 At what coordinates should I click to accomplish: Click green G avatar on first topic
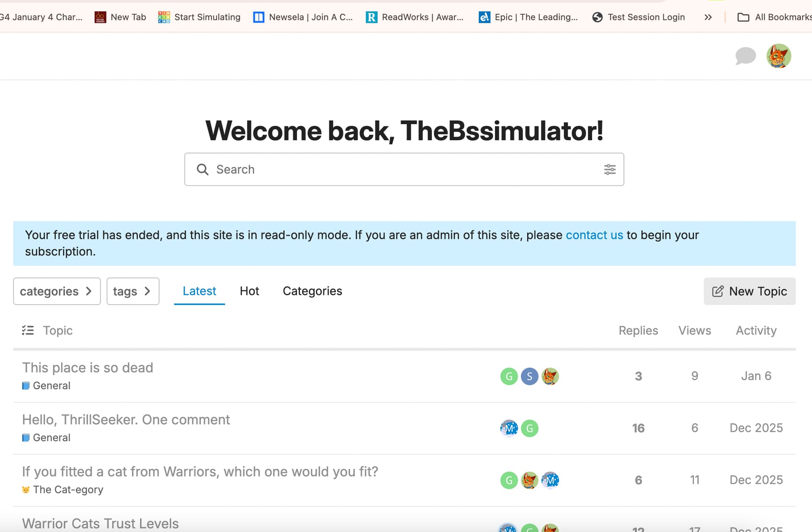pos(509,376)
